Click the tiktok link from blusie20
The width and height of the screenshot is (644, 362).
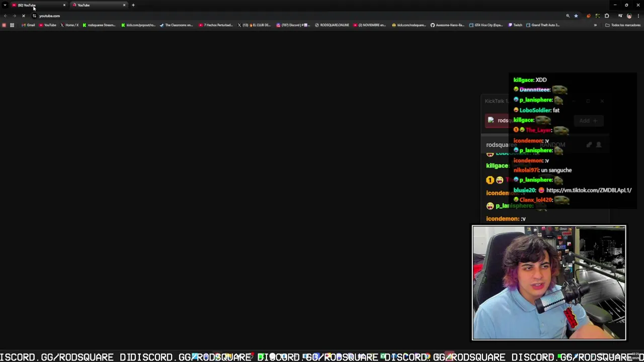point(589,190)
